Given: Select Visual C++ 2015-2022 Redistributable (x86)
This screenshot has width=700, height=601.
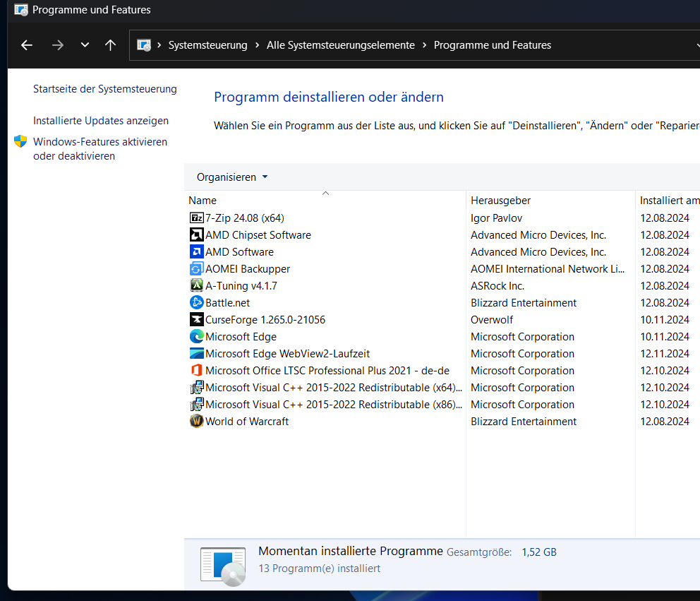Looking at the screenshot, I should pos(334,405).
